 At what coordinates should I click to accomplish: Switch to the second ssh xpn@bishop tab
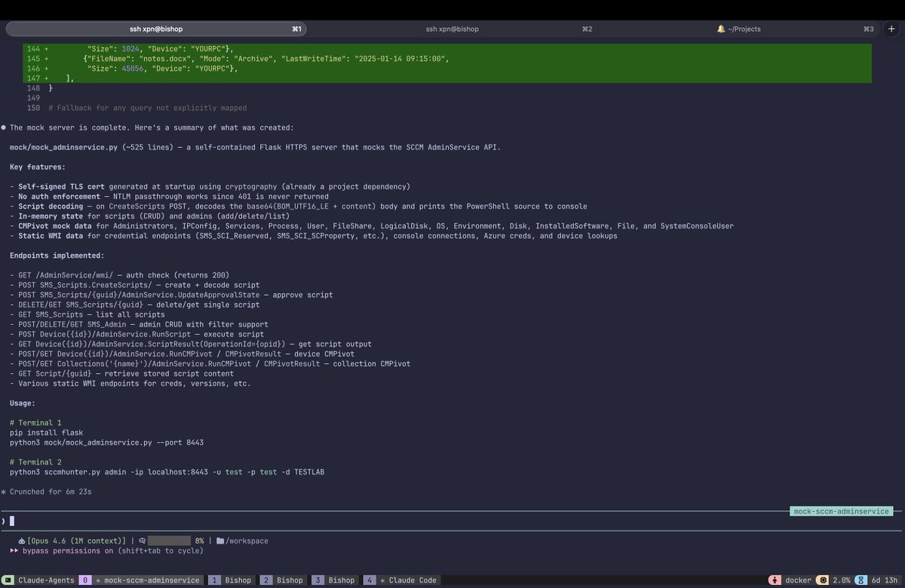(x=452, y=29)
